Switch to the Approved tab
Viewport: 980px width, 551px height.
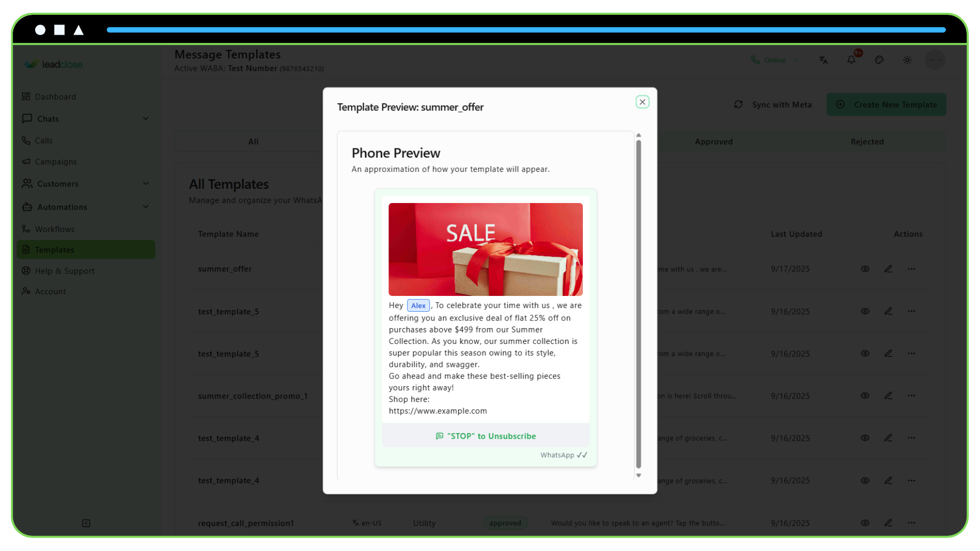coord(714,141)
